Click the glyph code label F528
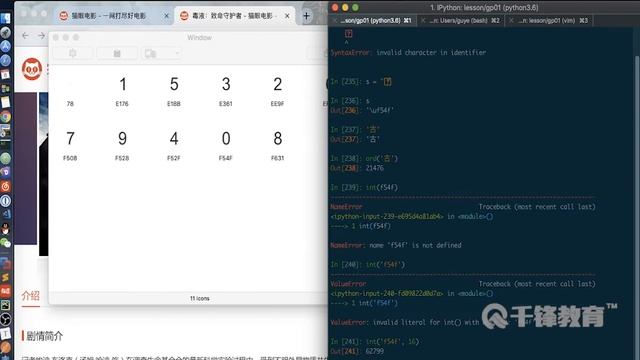 [x=122, y=158]
